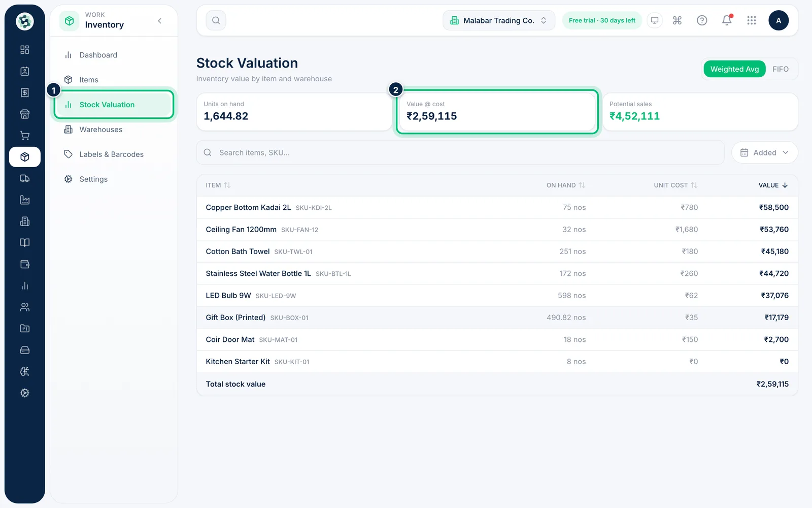The height and width of the screenshot is (508, 812).
Task: Open the invoice receipt icon in the rail
Action: [x=24, y=92]
